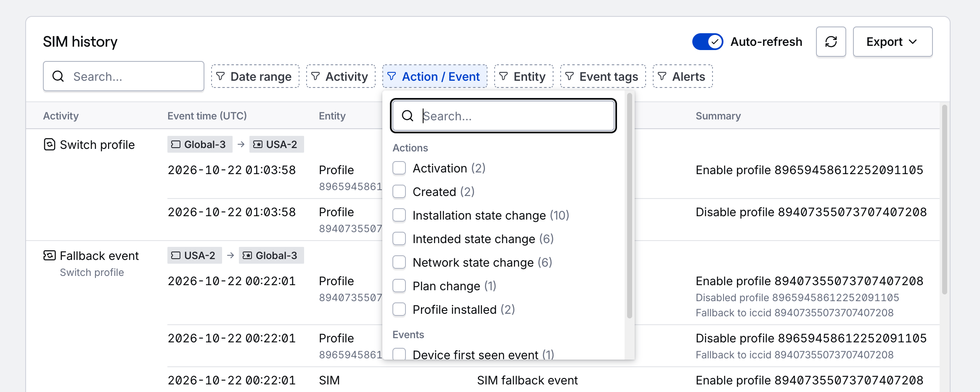Click the Event time (UTC) column header

pos(207,116)
